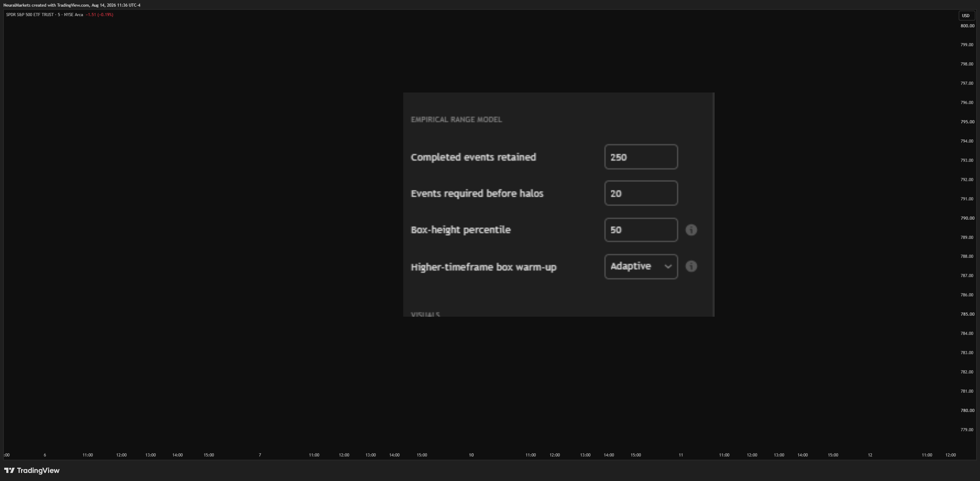Click the -1.51 (-0.19%) price change label
980x481 pixels.
99,15
